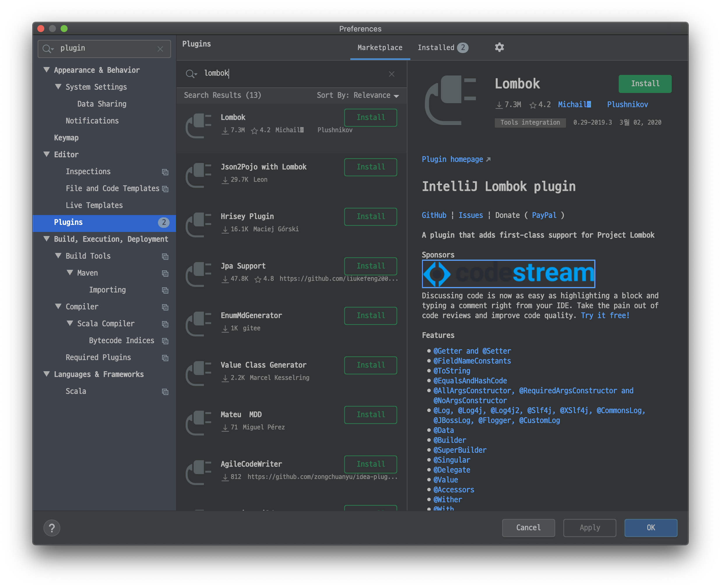The height and width of the screenshot is (588, 721).
Task: Click the Json2Pojo with Lombok plugin icon
Action: click(x=198, y=175)
